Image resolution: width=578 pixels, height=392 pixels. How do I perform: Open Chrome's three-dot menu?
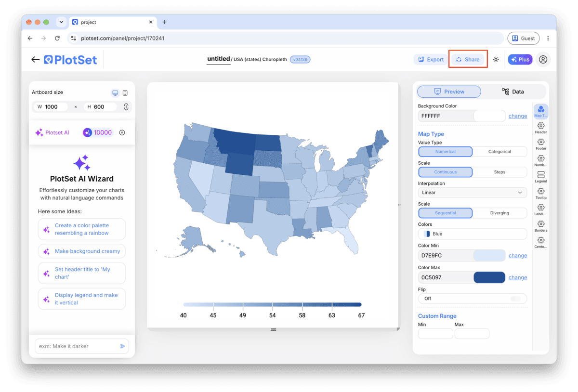point(548,38)
